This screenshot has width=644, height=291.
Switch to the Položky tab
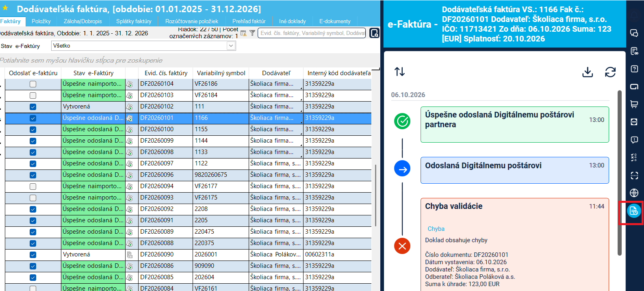click(x=41, y=21)
